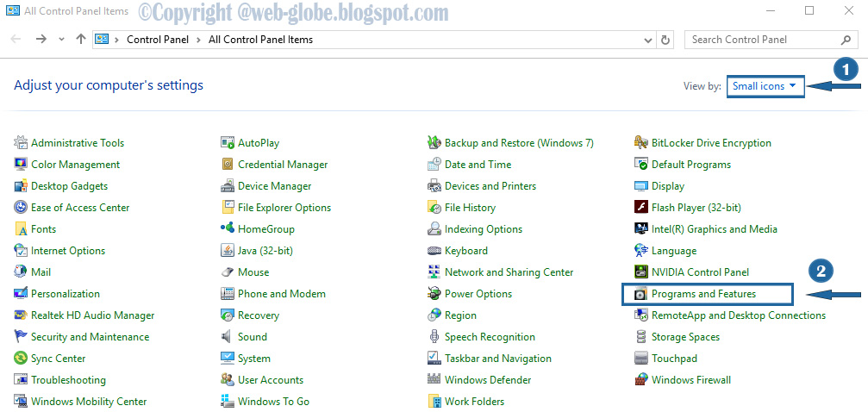The width and height of the screenshot is (868, 412).
Task: Click the Control Panel breadcrumb
Action: pos(158,40)
